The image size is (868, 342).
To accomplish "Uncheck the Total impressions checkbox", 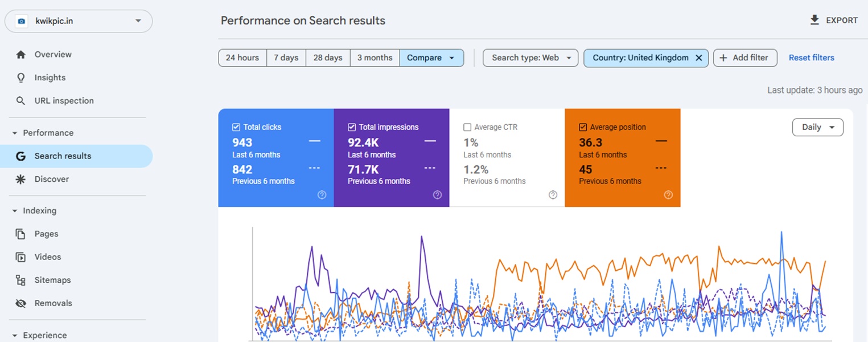I will 352,127.
